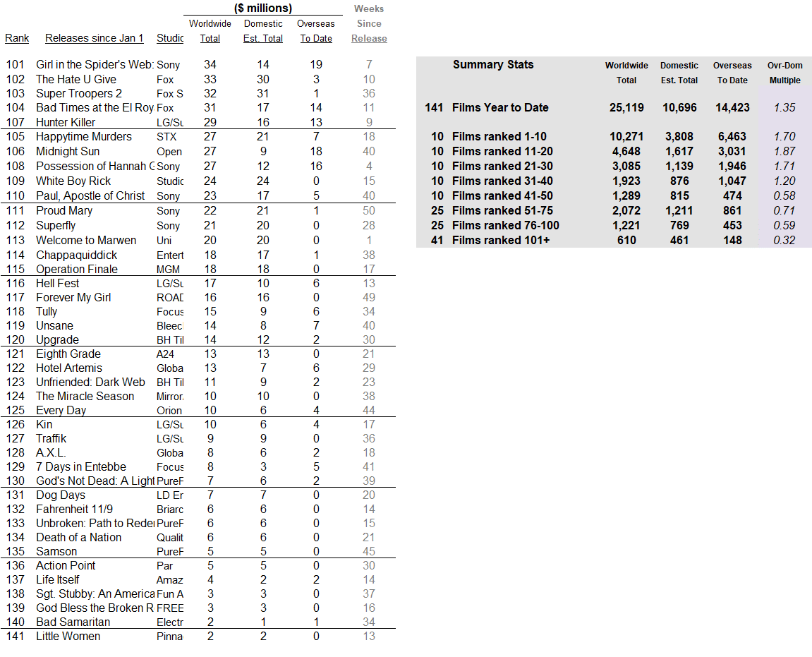Select 'Proud Mary' title cell

pyautogui.click(x=64, y=211)
